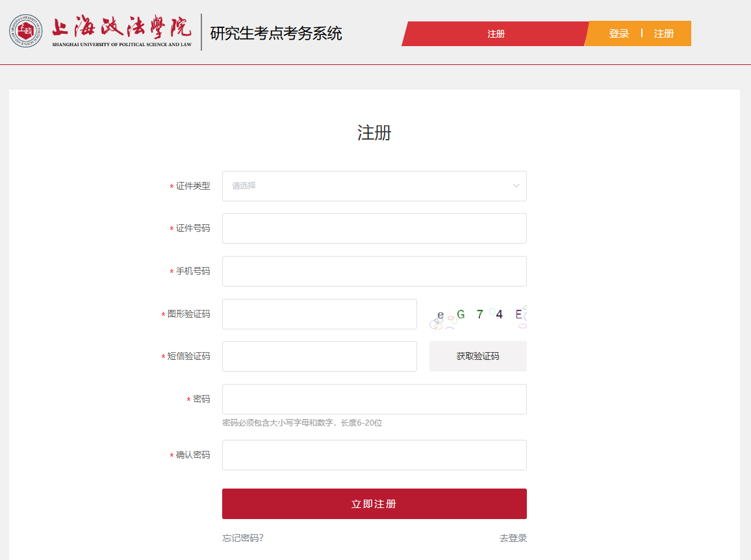Select 注册 in the orange header bar
This screenshot has width=751, height=560.
point(663,34)
